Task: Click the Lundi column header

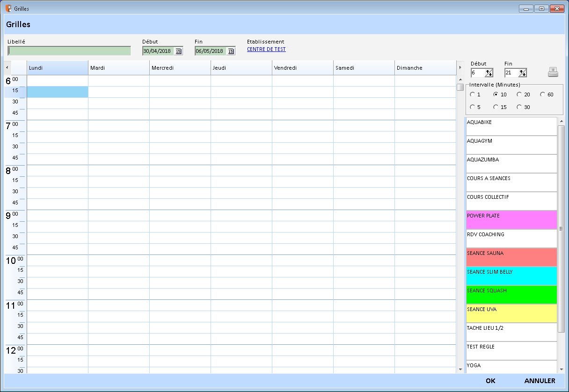Action: pos(58,68)
